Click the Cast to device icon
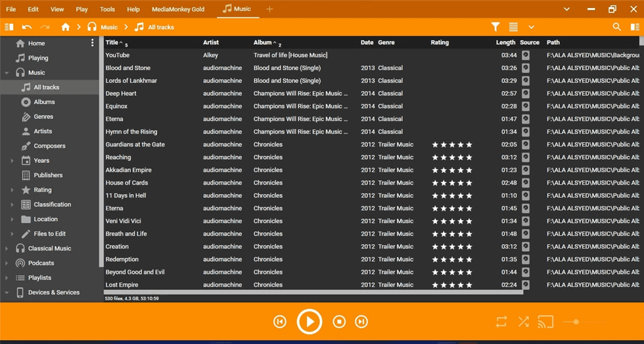The height and width of the screenshot is (344, 644). 546,322
